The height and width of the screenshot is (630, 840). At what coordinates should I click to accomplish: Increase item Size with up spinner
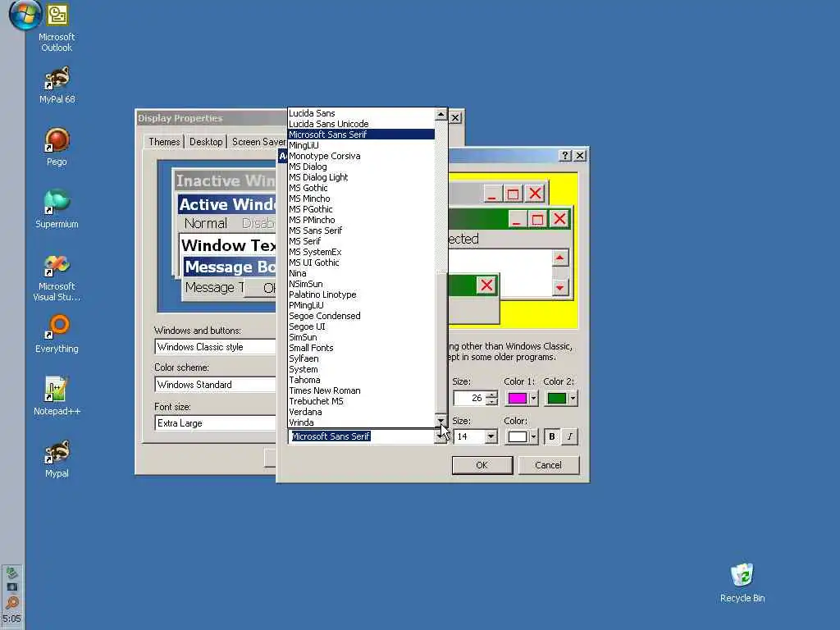(492, 395)
